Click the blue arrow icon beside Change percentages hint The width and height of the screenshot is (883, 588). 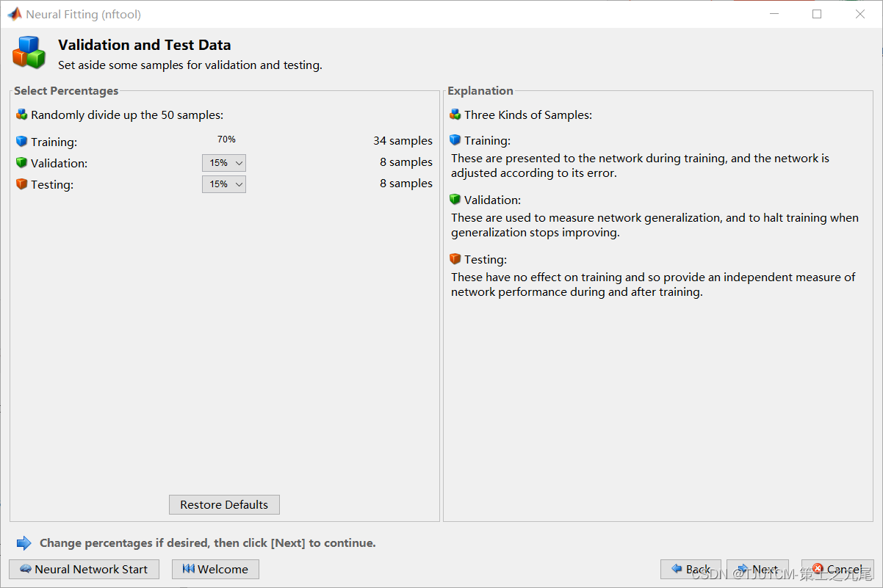pos(24,543)
